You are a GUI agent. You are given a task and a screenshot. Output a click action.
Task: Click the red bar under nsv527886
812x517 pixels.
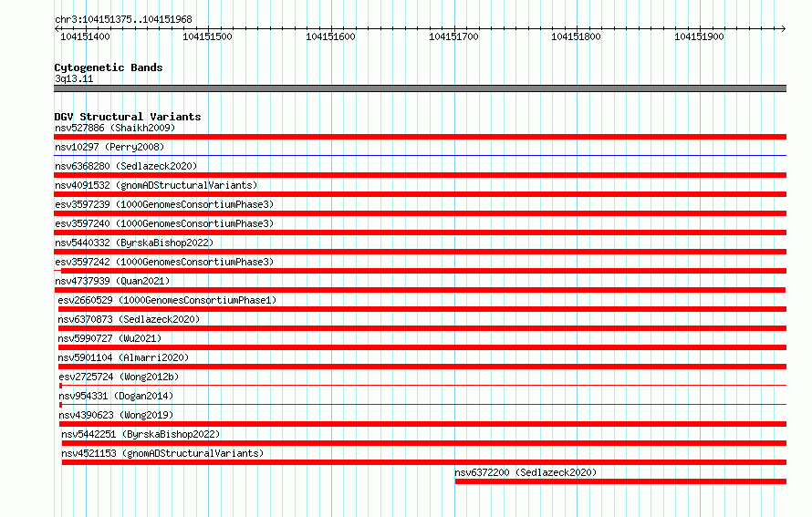420,137
